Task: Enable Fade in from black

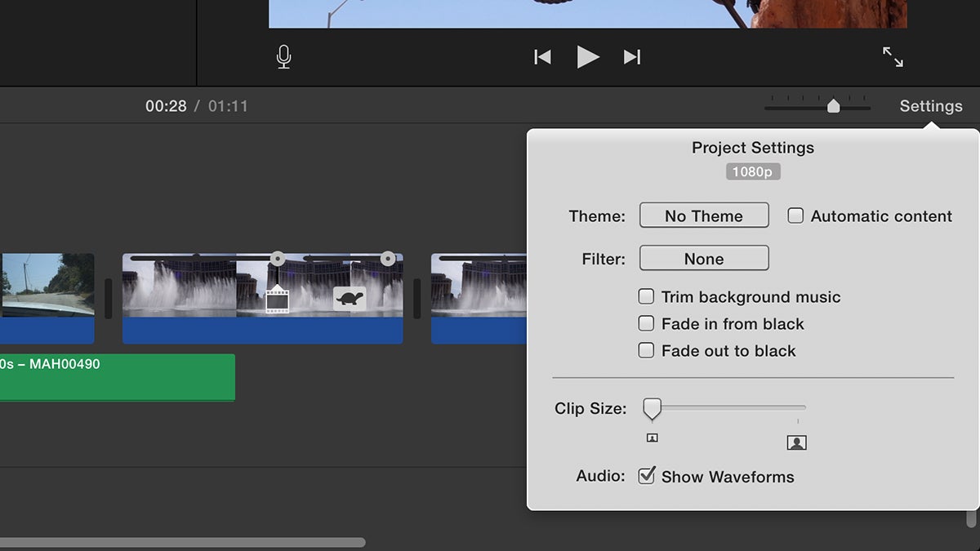Action: (646, 323)
